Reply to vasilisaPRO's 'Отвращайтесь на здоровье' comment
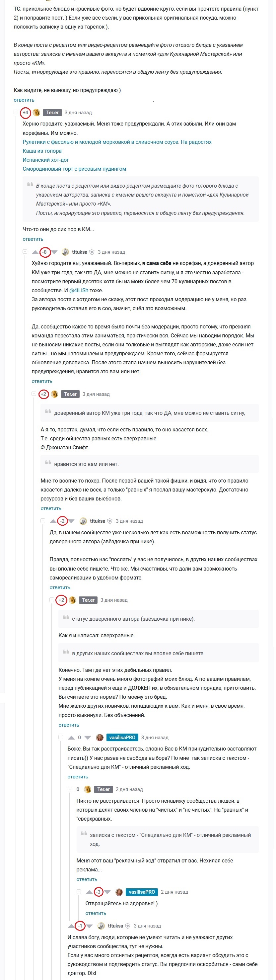Screen dimensions: 276x980 point(96,913)
